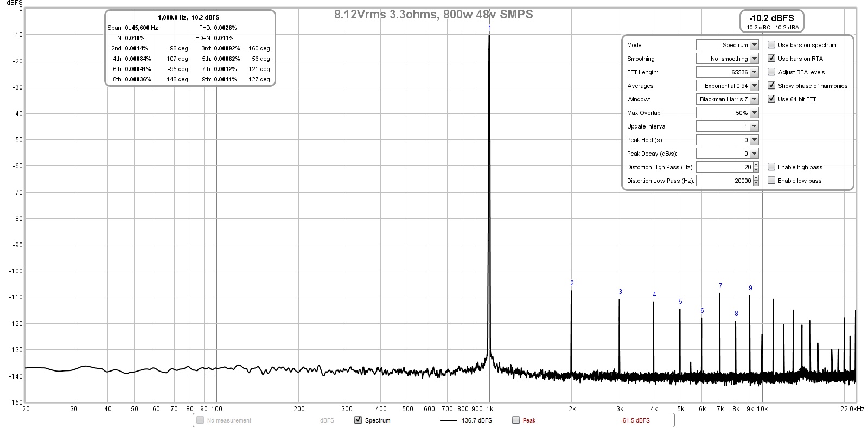This screenshot has width=868, height=428.
Task: Click the Distortion High Pass value field
Action: tap(724, 167)
